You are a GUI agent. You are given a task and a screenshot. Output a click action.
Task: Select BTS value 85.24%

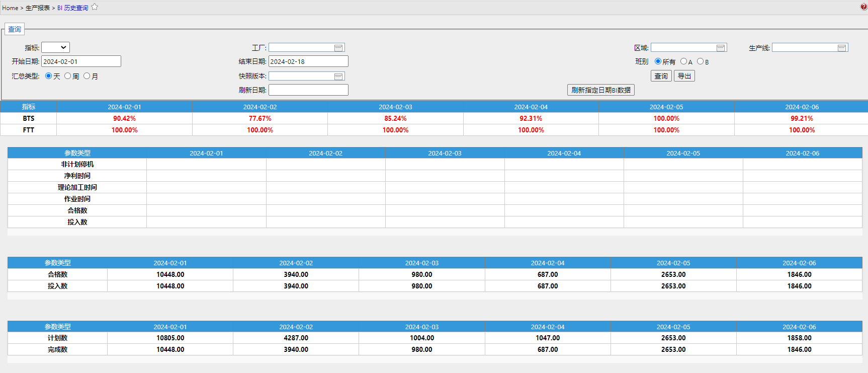pos(395,119)
